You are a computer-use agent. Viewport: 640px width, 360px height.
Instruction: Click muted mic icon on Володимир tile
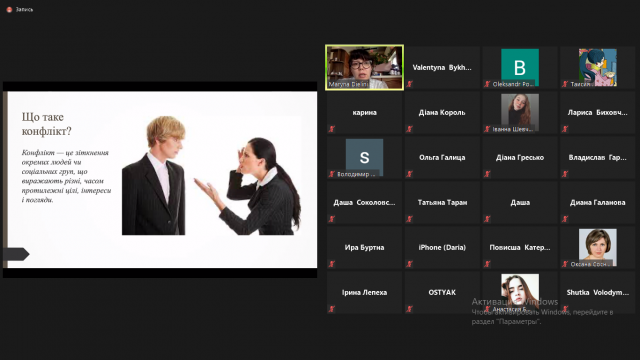[332, 174]
